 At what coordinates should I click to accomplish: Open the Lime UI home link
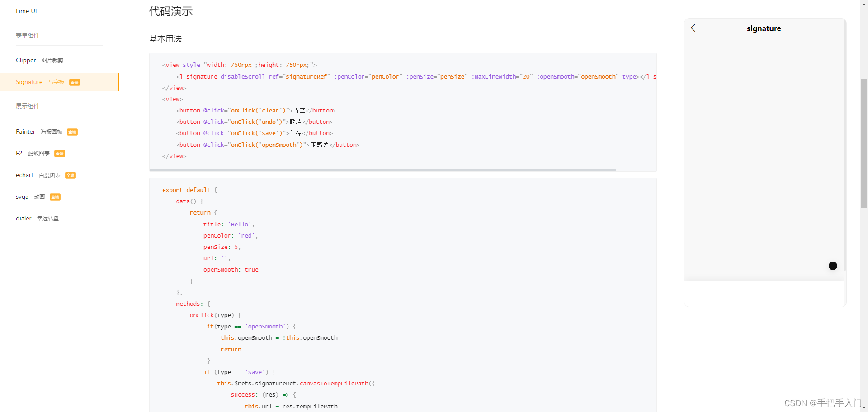(26, 11)
